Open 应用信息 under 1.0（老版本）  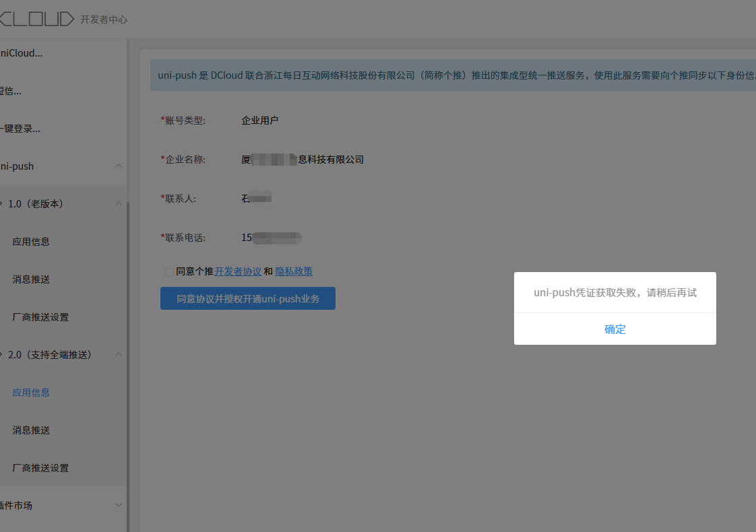[x=31, y=241]
